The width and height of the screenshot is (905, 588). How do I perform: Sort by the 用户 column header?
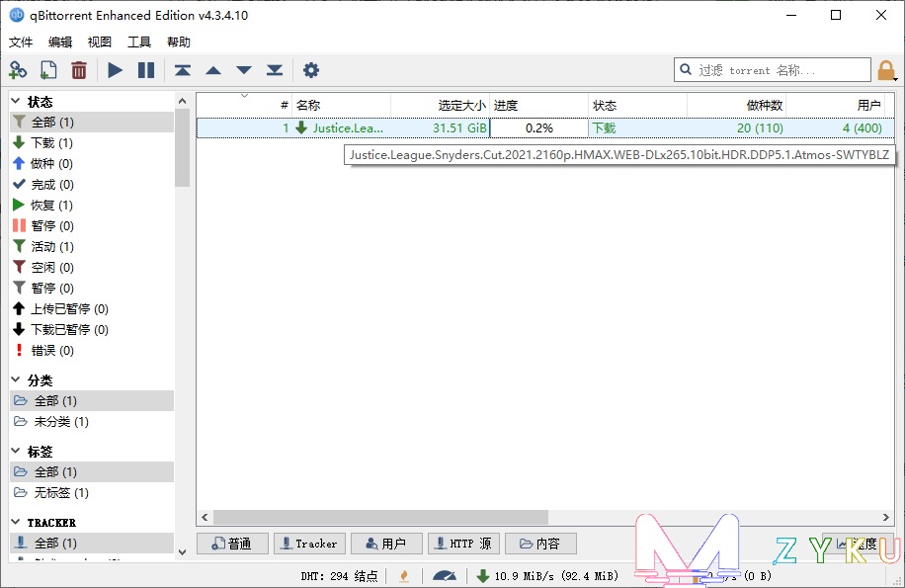click(835, 105)
